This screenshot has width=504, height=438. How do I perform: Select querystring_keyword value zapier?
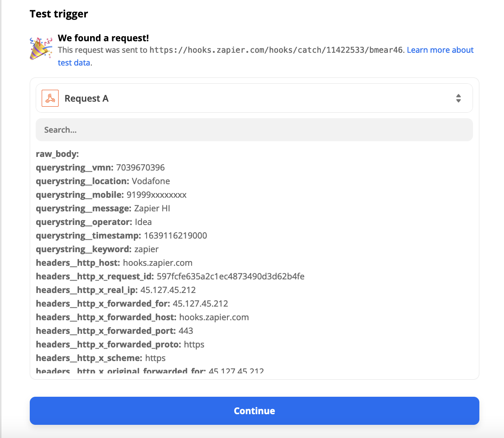[x=146, y=249]
